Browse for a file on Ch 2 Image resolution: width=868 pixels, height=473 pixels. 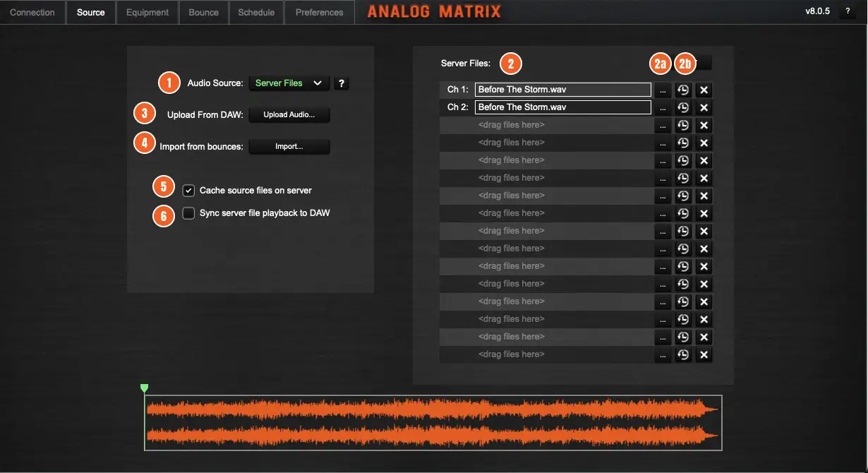(x=663, y=108)
